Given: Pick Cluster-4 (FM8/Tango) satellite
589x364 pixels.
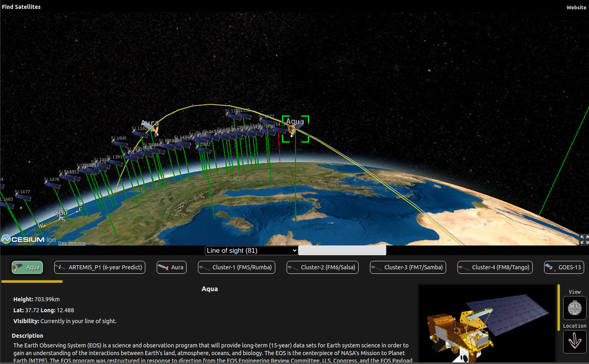Looking at the screenshot, I should [495, 267].
